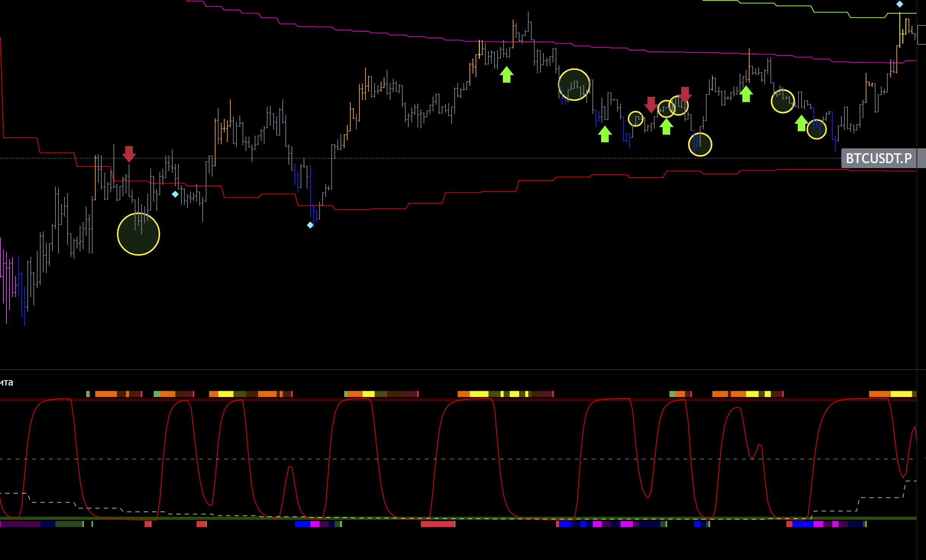Image resolution: width=926 pixels, height=560 pixels.
Task: Click the far-left red down arrow signal
Action: [129, 154]
